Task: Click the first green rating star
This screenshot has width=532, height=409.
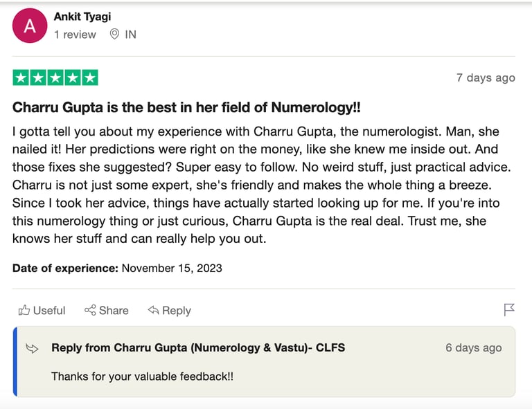Action: click(21, 78)
